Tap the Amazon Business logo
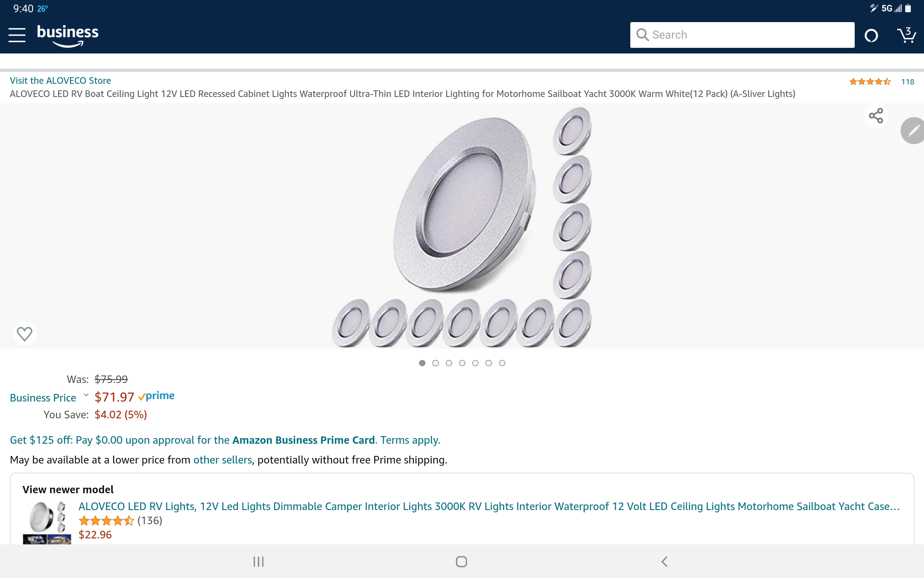Image resolution: width=924 pixels, height=578 pixels. click(68, 36)
